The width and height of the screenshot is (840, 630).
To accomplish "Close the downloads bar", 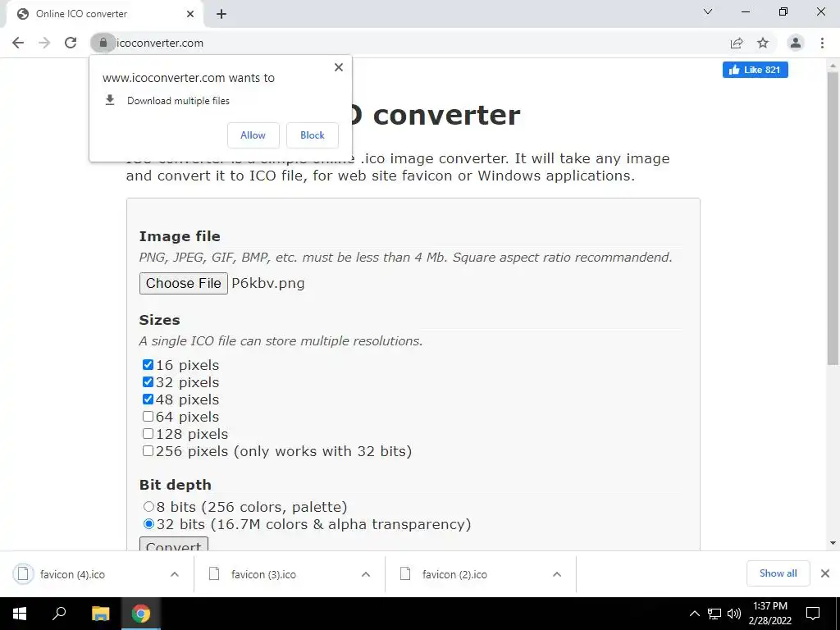I will [x=825, y=573].
